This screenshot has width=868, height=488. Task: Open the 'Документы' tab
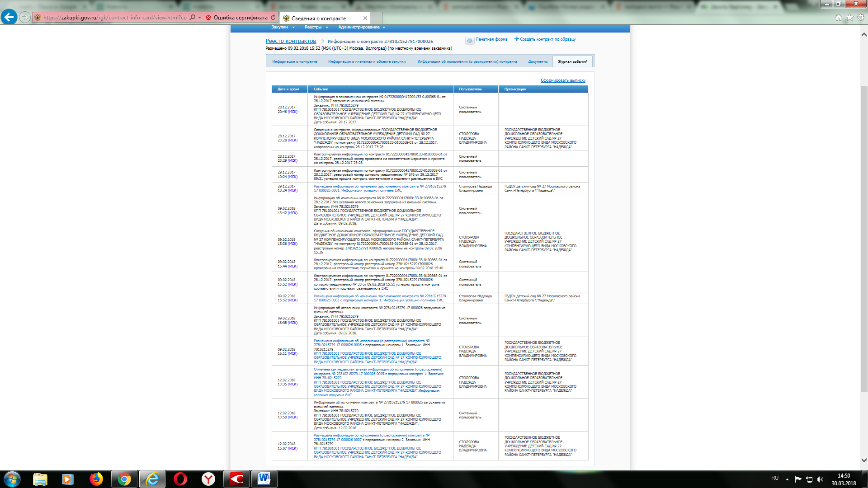coord(538,61)
